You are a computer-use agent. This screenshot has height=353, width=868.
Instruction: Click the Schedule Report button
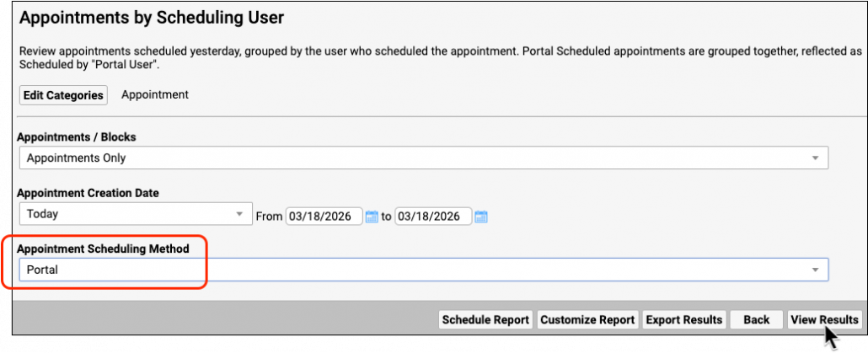485,320
